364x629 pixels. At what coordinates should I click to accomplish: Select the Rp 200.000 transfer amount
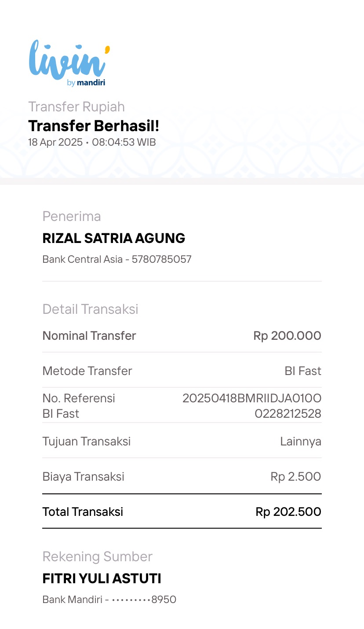coord(287,336)
